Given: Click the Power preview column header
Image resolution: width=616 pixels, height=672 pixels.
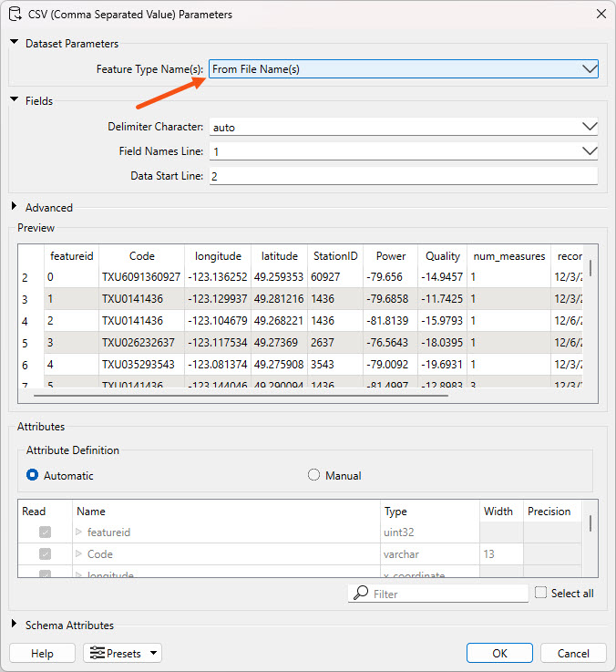Looking at the screenshot, I should pos(391,256).
